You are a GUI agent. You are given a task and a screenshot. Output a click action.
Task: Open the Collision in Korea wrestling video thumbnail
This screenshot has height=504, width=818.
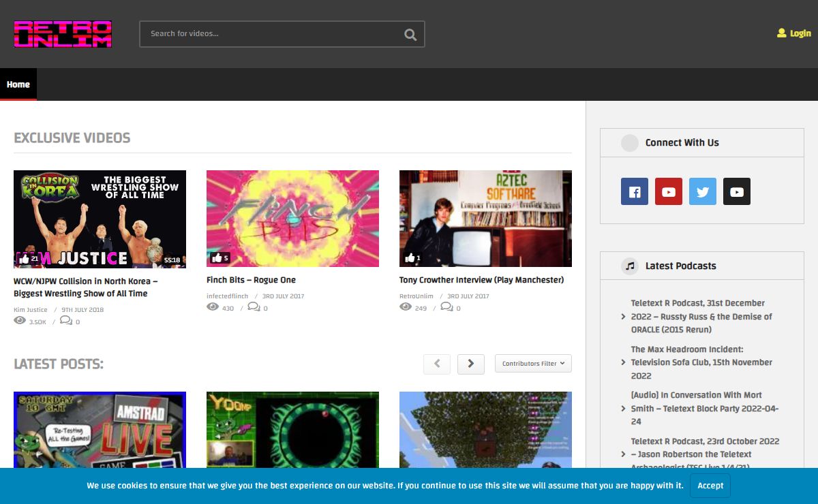point(100,219)
